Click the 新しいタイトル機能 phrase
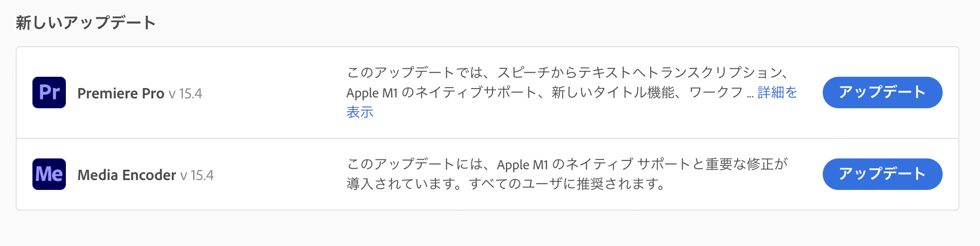980x246 pixels. tap(613, 92)
